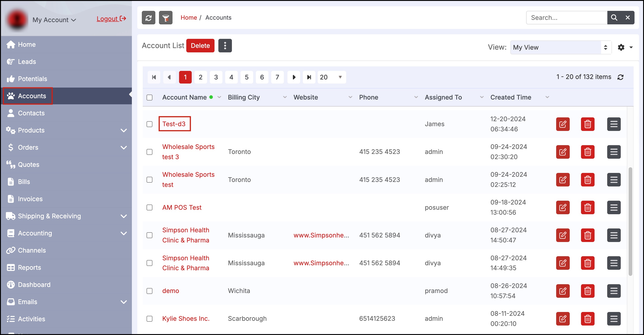Click the red Delete button

[x=200, y=46]
